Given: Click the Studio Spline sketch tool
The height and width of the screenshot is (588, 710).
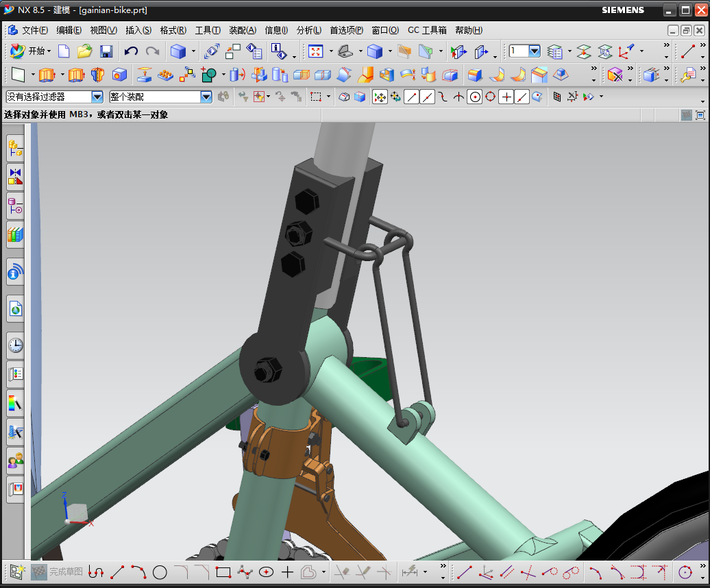Looking at the screenshot, I should [x=245, y=573].
